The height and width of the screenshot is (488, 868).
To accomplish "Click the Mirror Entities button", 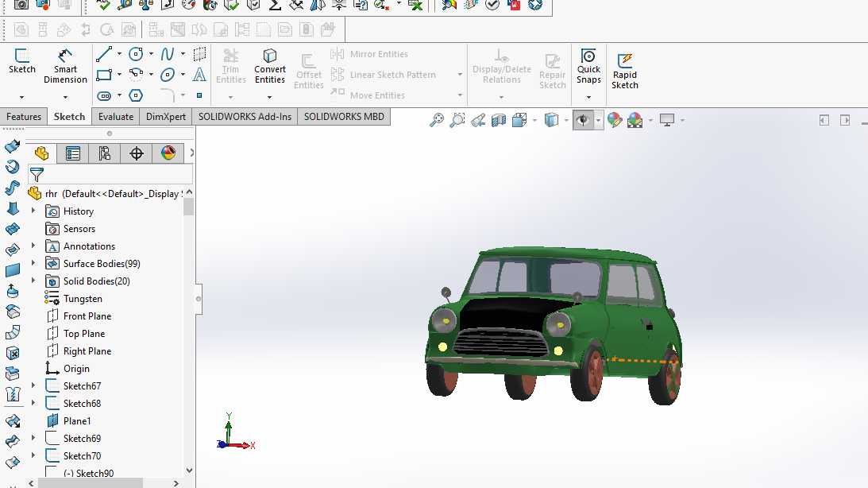I will tap(369, 54).
